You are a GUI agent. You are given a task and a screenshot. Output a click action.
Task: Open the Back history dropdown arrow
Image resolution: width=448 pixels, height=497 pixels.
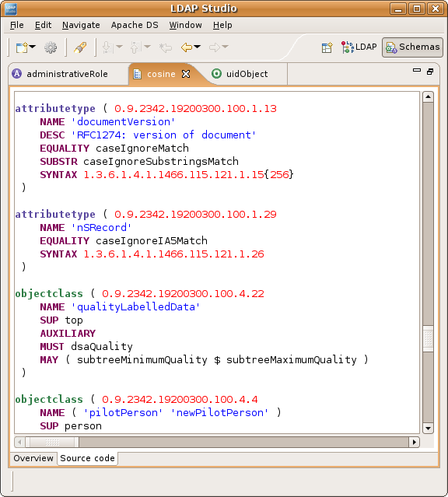click(198, 47)
